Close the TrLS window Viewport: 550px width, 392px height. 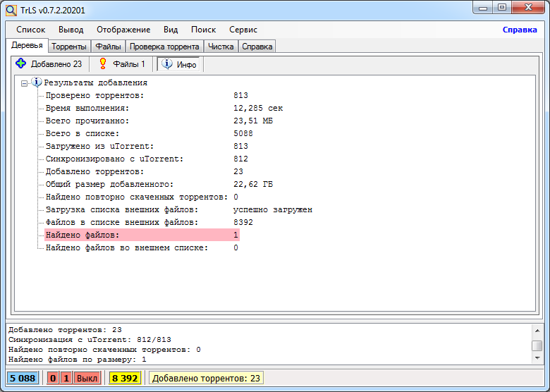tap(528, 7)
